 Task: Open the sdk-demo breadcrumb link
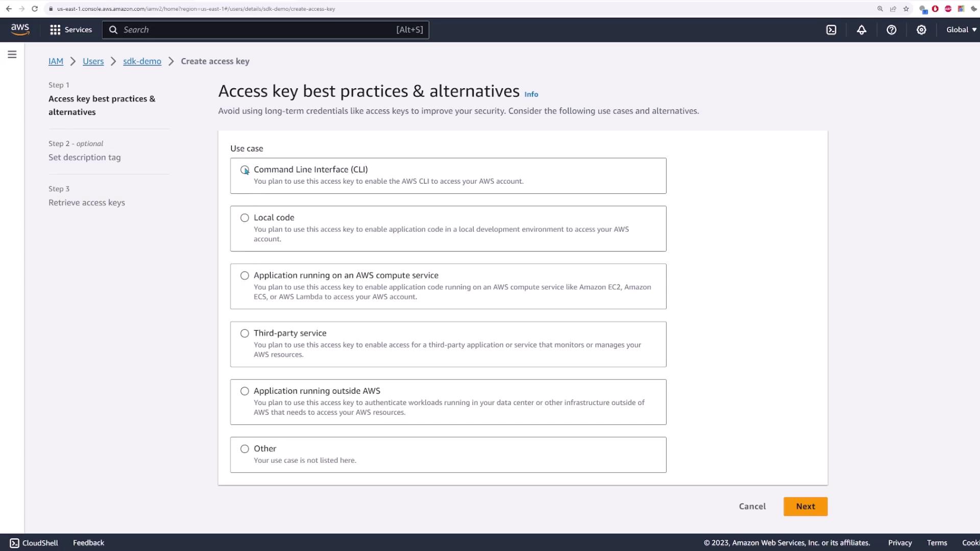(142, 61)
